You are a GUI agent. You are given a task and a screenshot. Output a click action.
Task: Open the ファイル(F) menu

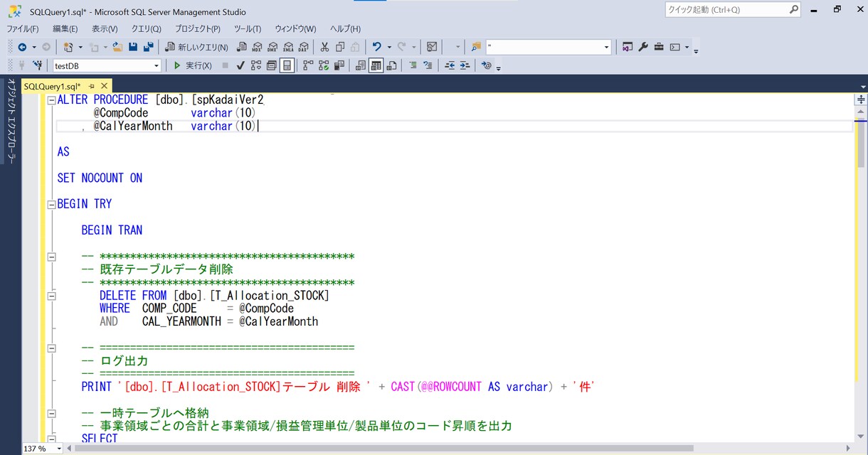(x=23, y=28)
